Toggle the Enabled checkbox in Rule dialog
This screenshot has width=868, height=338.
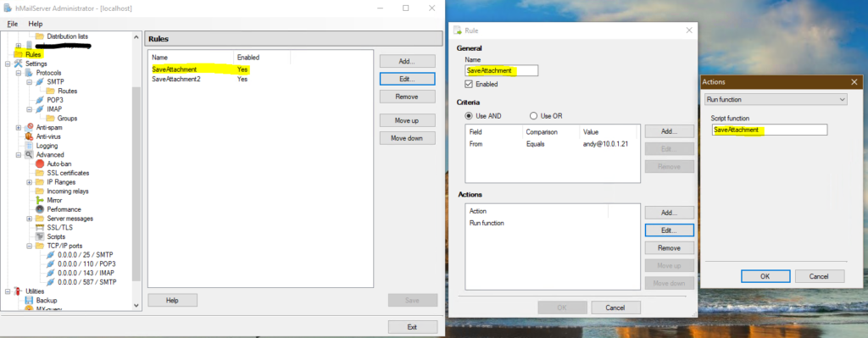(x=469, y=84)
